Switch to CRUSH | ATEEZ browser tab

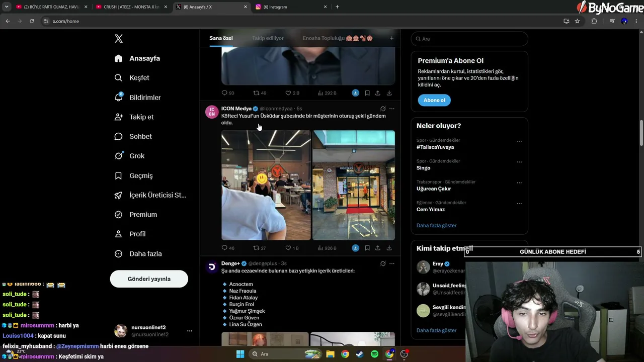tap(131, 7)
